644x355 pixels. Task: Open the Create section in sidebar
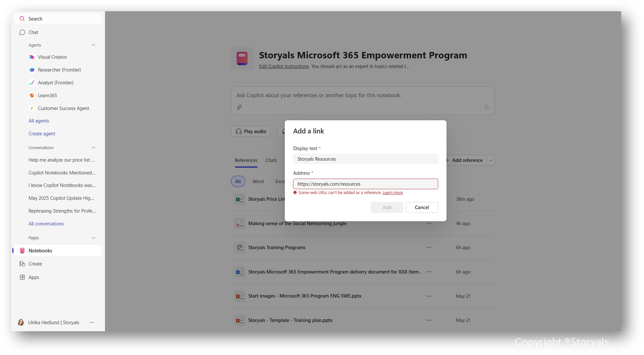35,264
